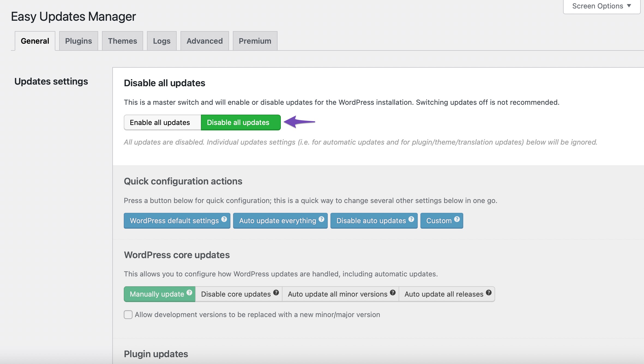Click the Easy Updates Manager page title
The width and height of the screenshot is (644, 364).
(73, 17)
